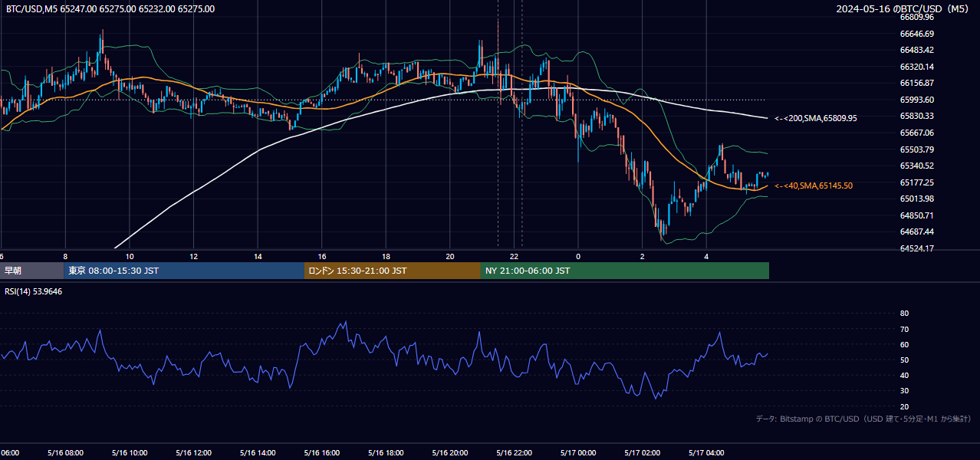Screen dimensions: 980x460
Task: Click hour label 8 under price chart
Action: point(65,256)
